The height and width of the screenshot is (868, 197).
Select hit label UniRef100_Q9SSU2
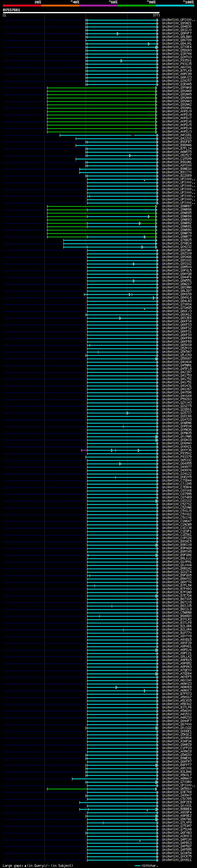click(x=177, y=264)
